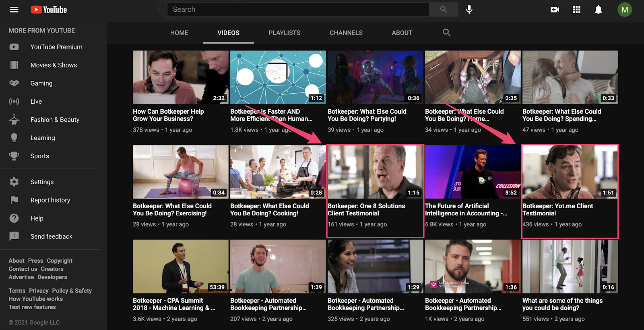The image size is (644, 330).
Task: Click the Policy & Safety footer link
Action: (x=72, y=291)
